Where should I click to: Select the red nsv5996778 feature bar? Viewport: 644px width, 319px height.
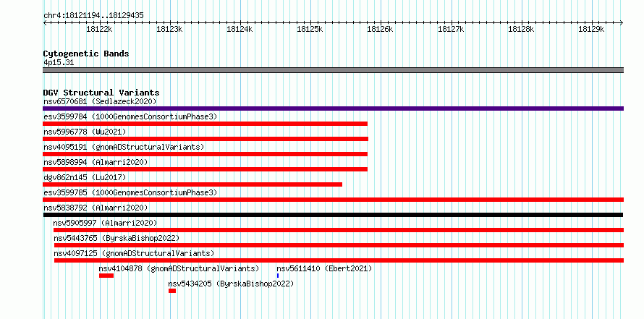pos(206,139)
